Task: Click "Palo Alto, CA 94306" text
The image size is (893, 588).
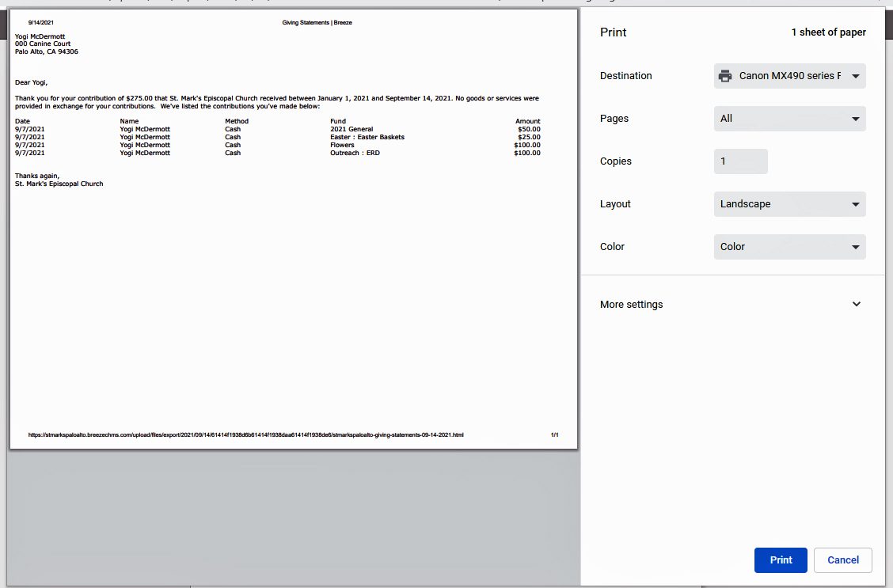Action: tap(47, 51)
